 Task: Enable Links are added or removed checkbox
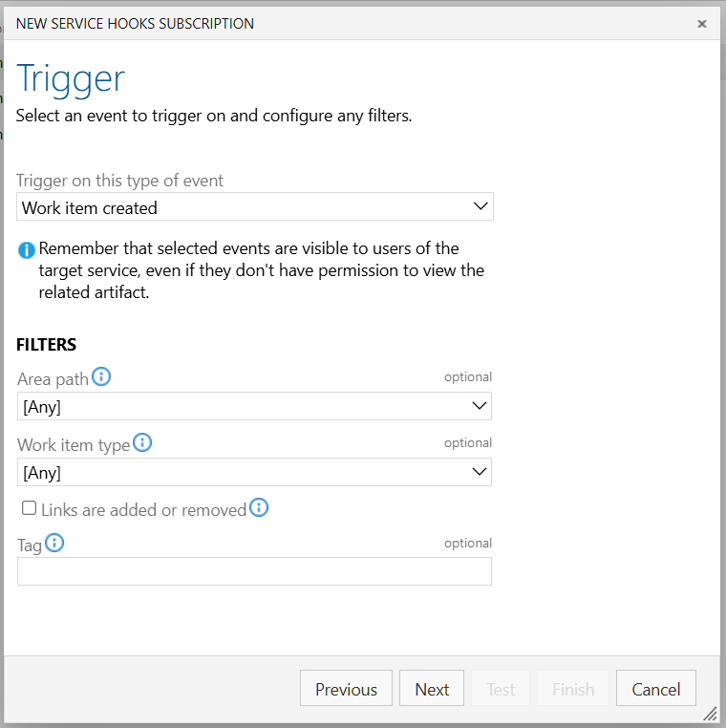click(30, 508)
